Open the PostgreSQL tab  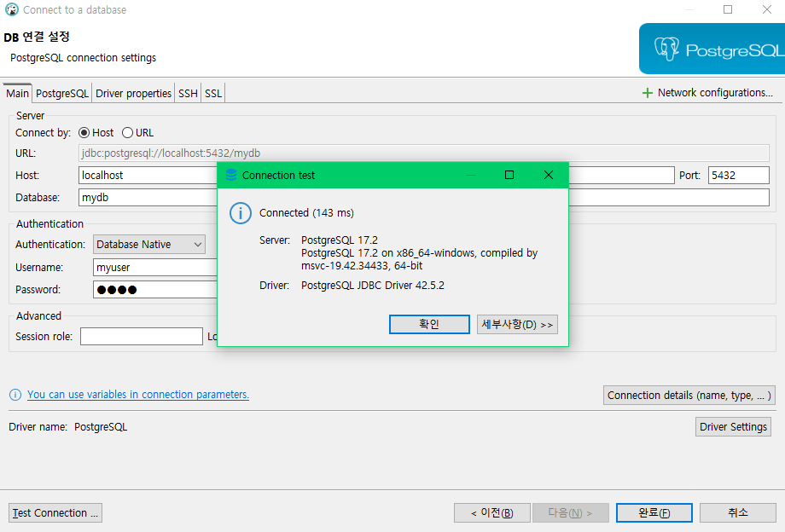(x=62, y=94)
